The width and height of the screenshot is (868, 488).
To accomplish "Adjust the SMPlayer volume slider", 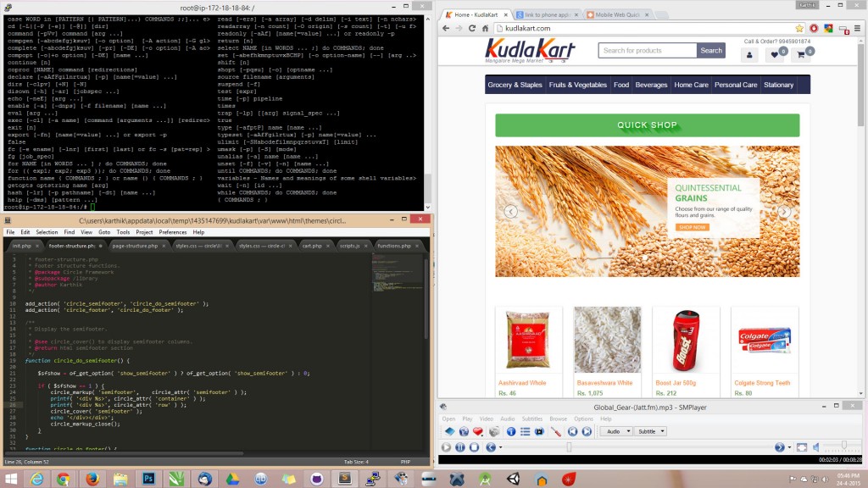I will 843,446.
